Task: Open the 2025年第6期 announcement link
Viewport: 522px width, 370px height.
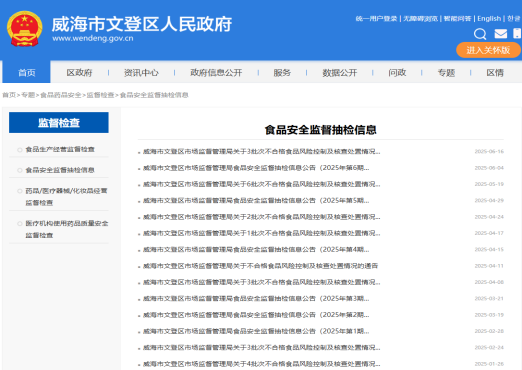Action: pyautogui.click(x=256, y=168)
